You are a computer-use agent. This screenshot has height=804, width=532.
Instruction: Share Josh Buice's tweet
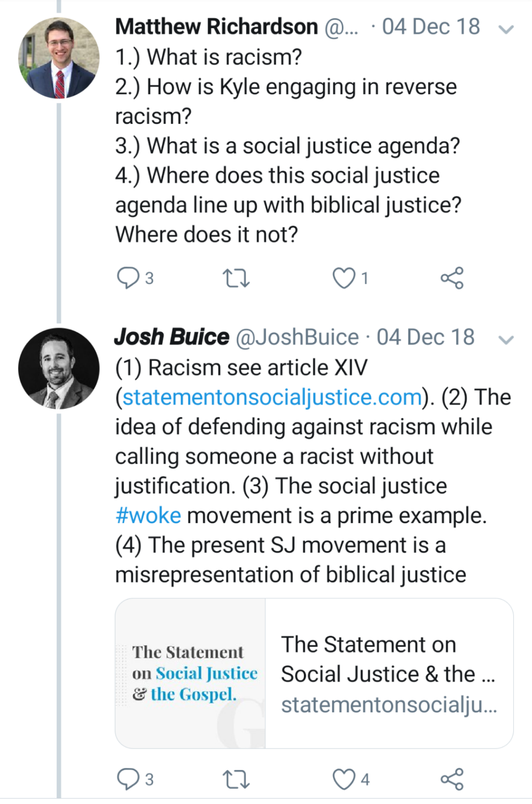click(452, 779)
